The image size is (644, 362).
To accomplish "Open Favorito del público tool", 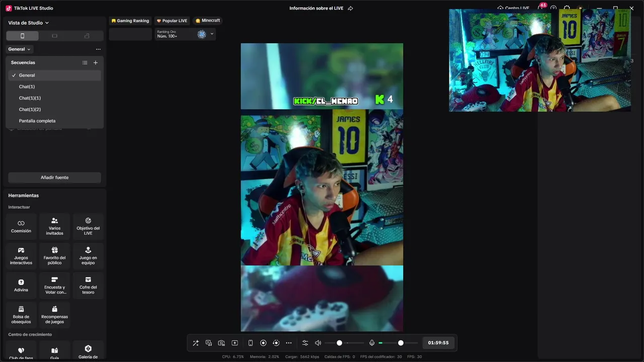I will (x=54, y=256).
